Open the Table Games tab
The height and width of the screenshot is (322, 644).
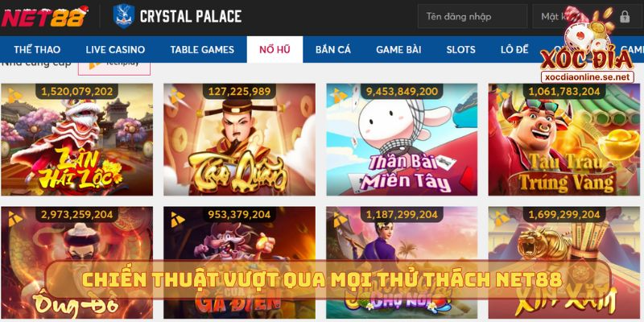(x=202, y=50)
